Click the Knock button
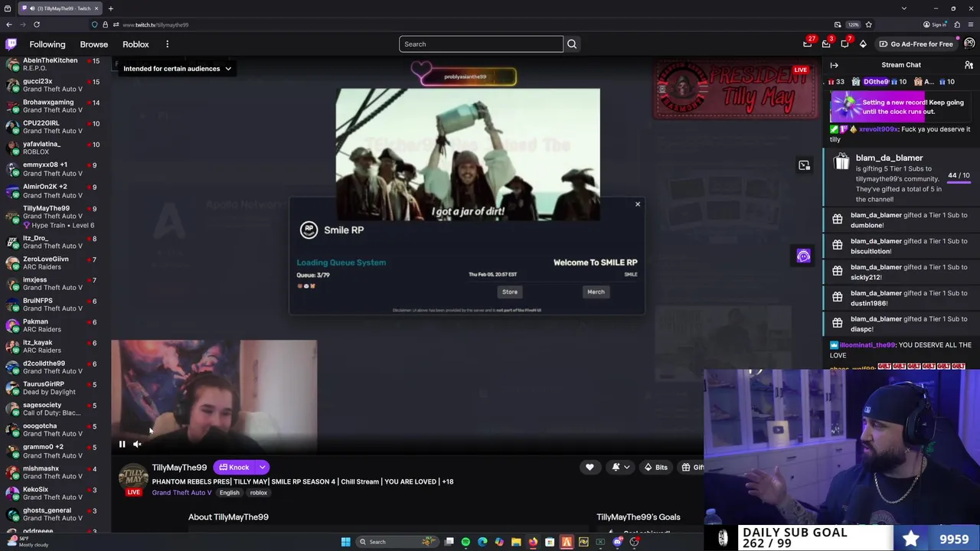The height and width of the screenshot is (551, 980). (x=234, y=468)
